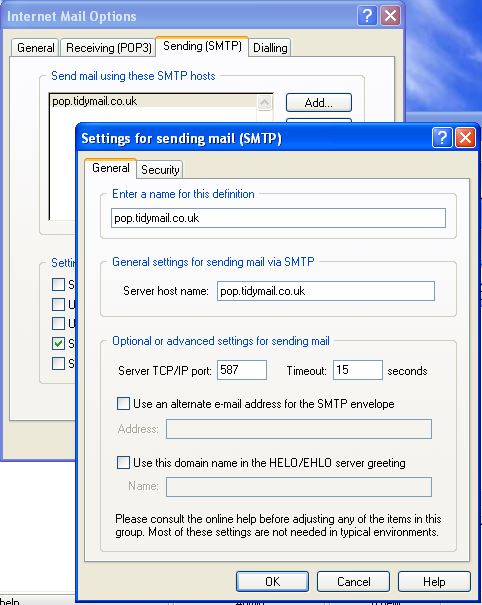
Task: Select the Sending (SMTP) tab
Action: coord(202,46)
